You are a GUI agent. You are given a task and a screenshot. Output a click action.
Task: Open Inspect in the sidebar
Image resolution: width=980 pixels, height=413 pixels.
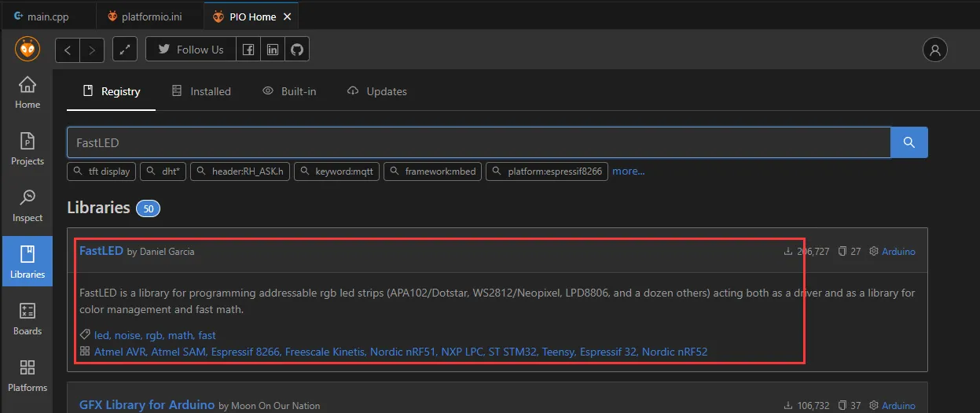[28, 205]
